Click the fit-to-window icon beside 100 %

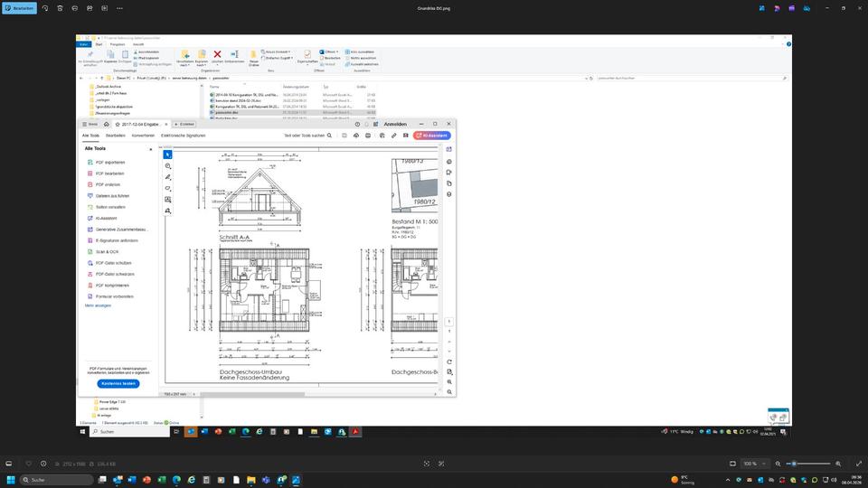click(732, 464)
